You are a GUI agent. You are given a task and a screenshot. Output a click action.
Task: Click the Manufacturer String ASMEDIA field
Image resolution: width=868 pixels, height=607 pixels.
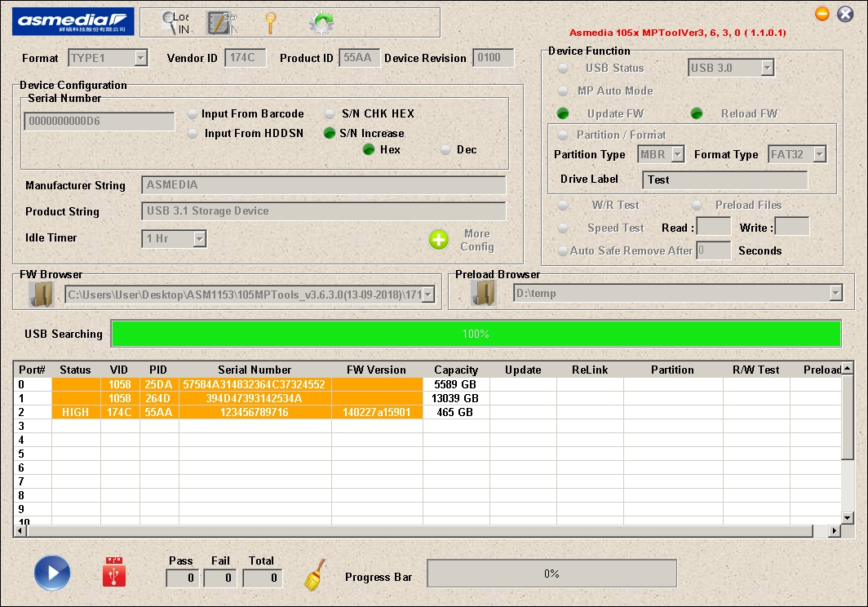323,185
